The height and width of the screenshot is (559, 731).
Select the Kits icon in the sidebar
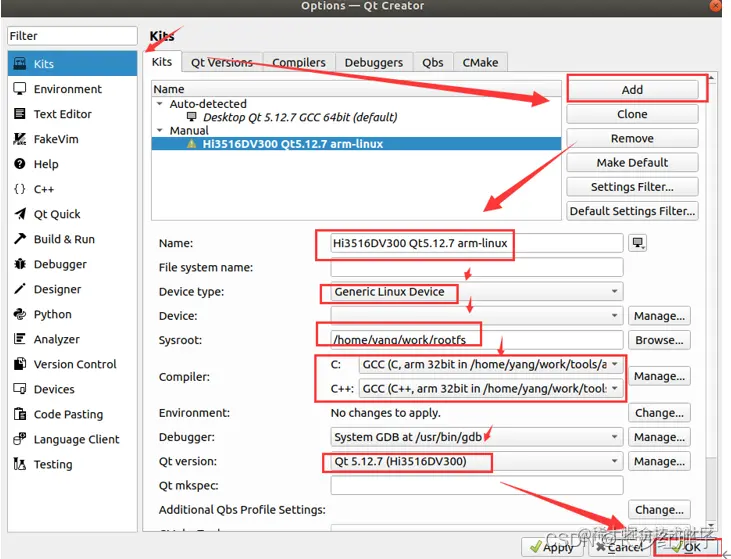20,63
